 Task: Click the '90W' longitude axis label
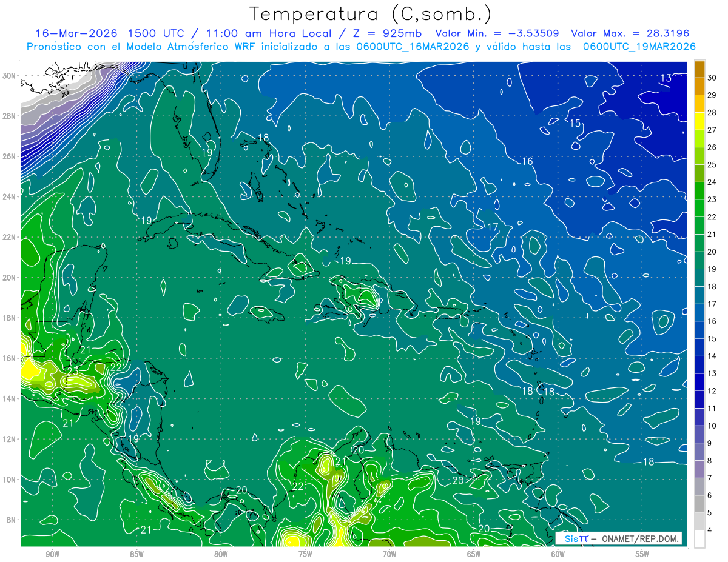coord(53,554)
